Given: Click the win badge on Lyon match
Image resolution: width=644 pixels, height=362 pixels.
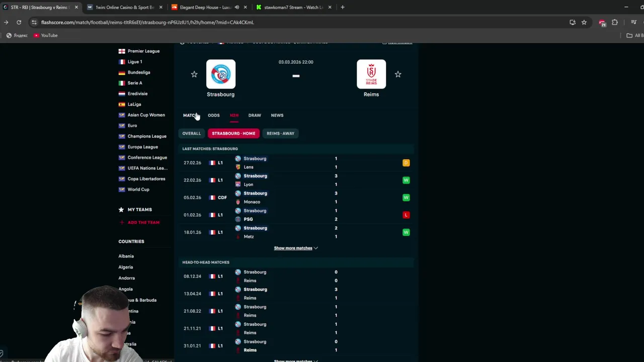Looking at the screenshot, I should [x=406, y=180].
